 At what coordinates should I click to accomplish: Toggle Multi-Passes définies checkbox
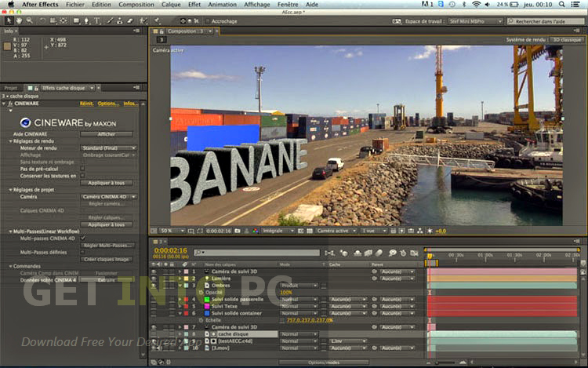coord(82,252)
